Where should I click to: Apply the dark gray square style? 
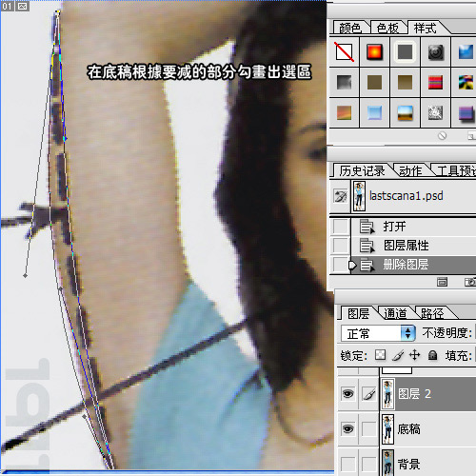click(x=405, y=52)
